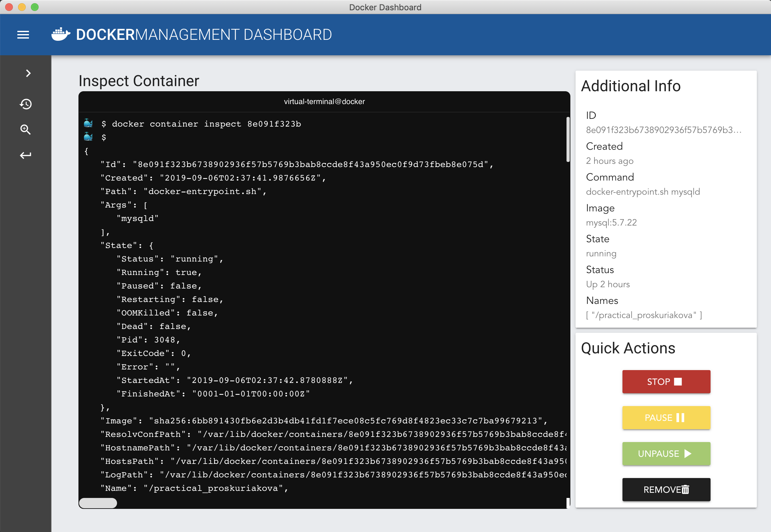This screenshot has height=532, width=771.
Task: Click the whale icon beside docker inspect command
Action: [x=88, y=124]
